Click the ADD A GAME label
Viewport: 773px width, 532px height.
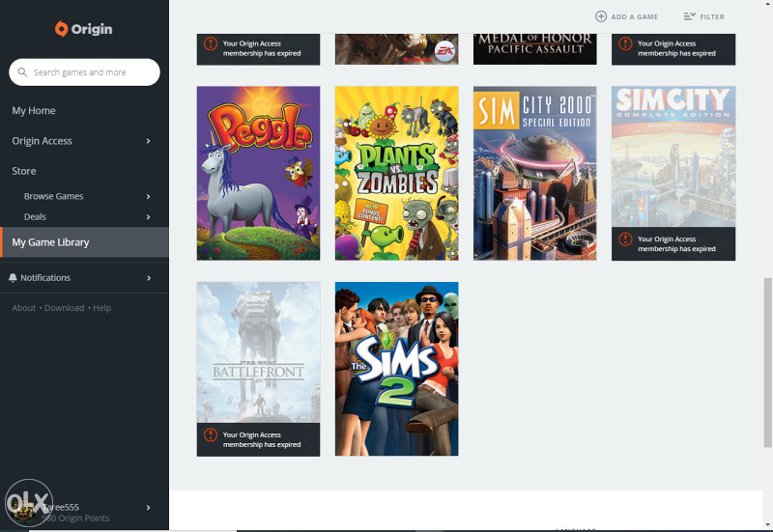[635, 16]
